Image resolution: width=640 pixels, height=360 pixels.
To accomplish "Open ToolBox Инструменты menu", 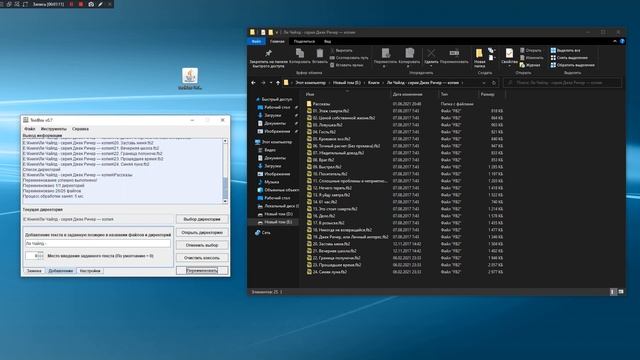I will coord(53,129).
